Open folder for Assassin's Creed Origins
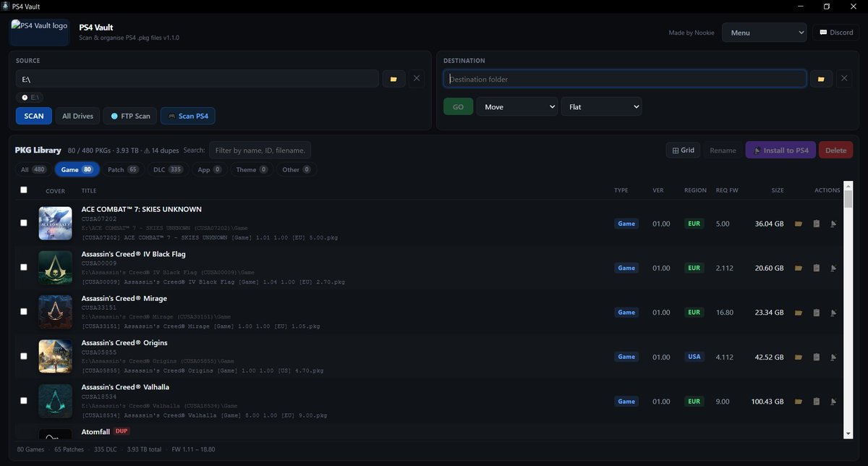868x466 pixels. pos(799,357)
